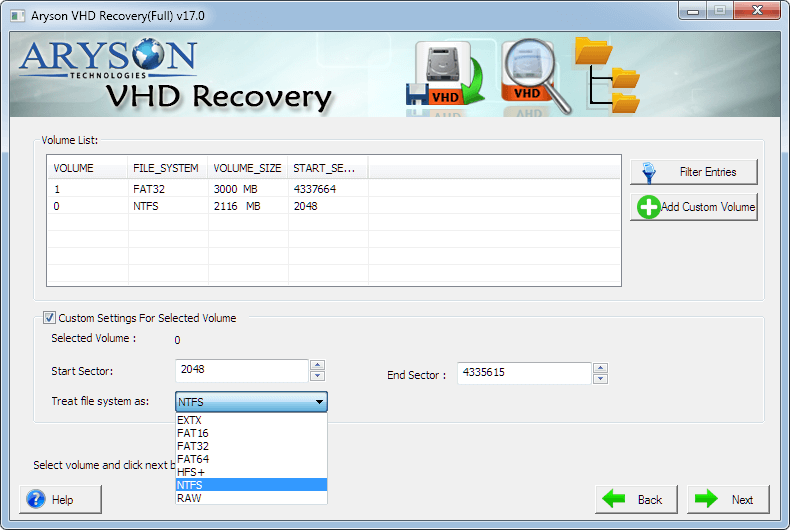Image resolution: width=790 pixels, height=530 pixels.
Task: Click into the End Sector field
Action: coord(524,373)
